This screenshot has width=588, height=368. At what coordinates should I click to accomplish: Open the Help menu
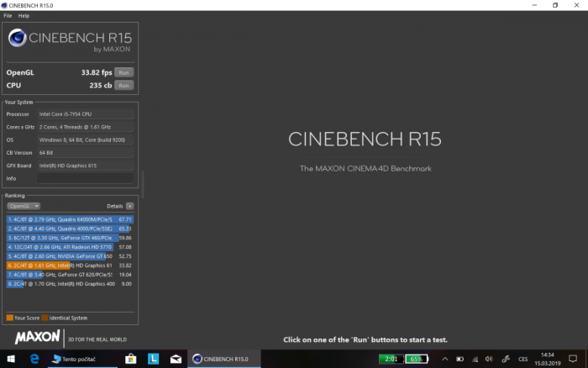[24, 16]
